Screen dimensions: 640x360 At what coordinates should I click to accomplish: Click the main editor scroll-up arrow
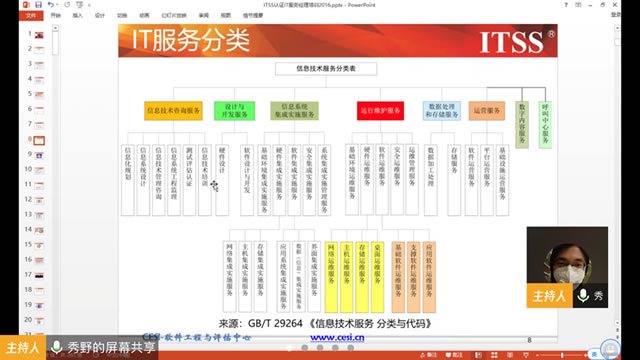[x=617, y=28]
